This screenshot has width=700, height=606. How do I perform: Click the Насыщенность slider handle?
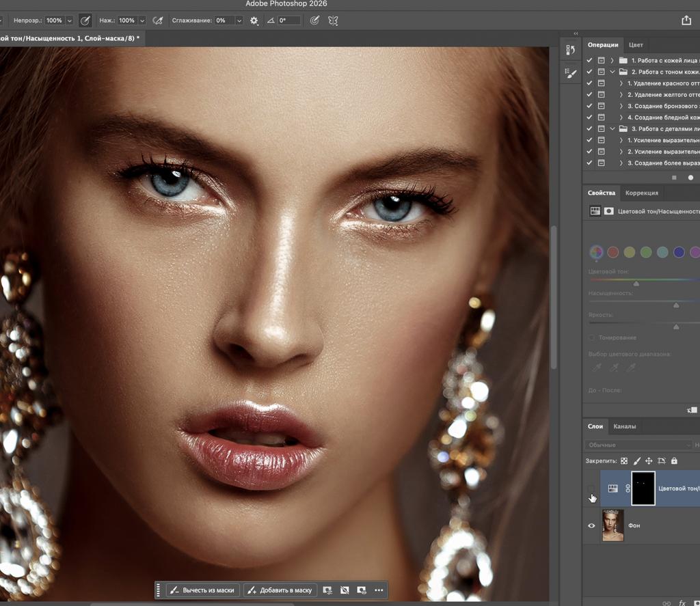tap(676, 305)
